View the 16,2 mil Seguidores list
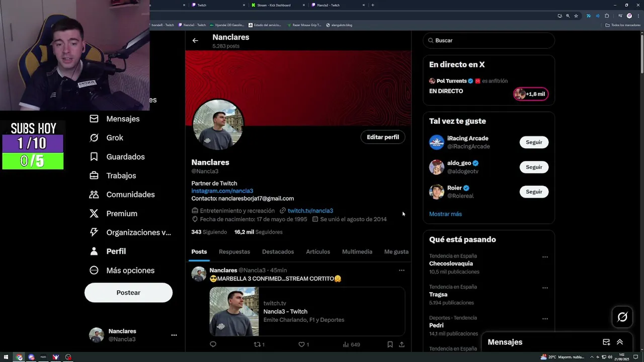The height and width of the screenshot is (362, 644). [258, 232]
